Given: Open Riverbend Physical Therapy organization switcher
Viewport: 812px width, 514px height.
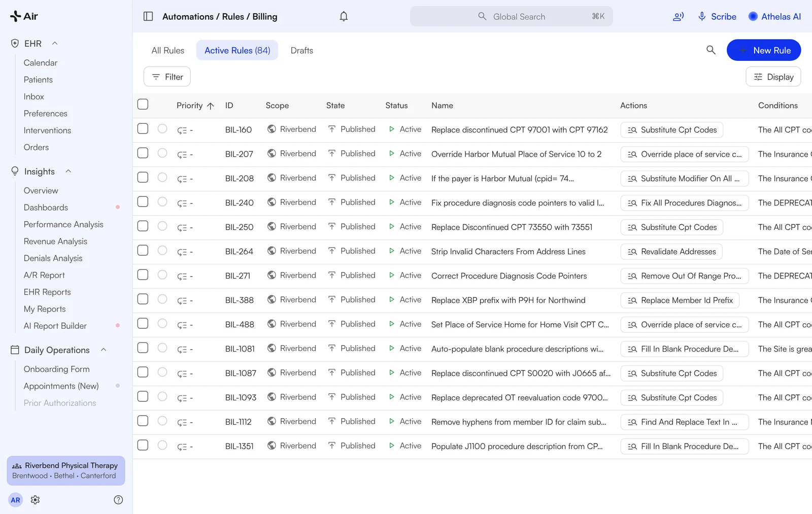Looking at the screenshot, I should point(66,470).
